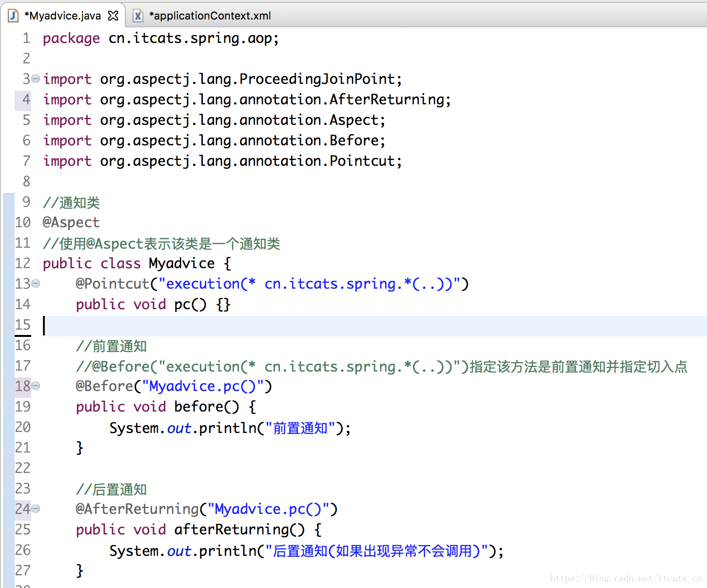The height and width of the screenshot is (588, 707).
Task: Select the Myadvice.java tab
Action: pyautogui.click(x=66, y=15)
